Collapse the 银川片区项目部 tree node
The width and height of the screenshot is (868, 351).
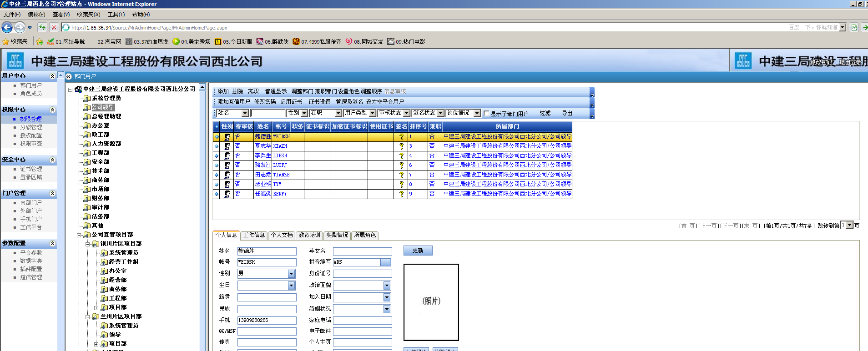(87, 244)
